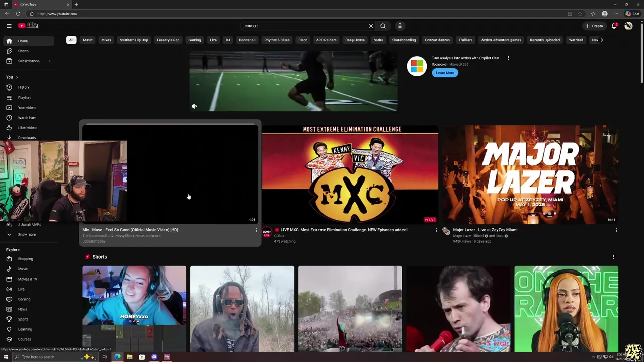Open Major Lazer Official channel link
The height and width of the screenshot is (362, 644).
tap(468, 236)
